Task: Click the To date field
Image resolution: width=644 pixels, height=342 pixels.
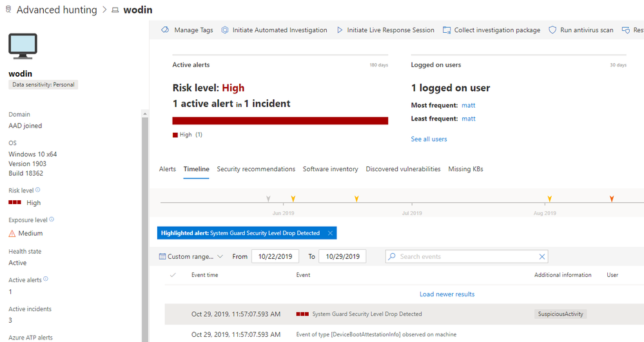Action: coord(342,256)
